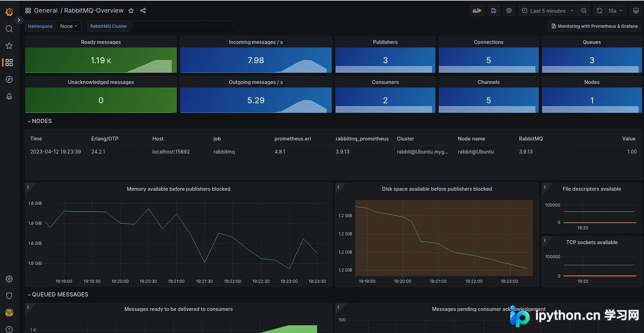Save the dashboard with the save icon
Screen dimensions: 644x333
[x=494, y=11]
